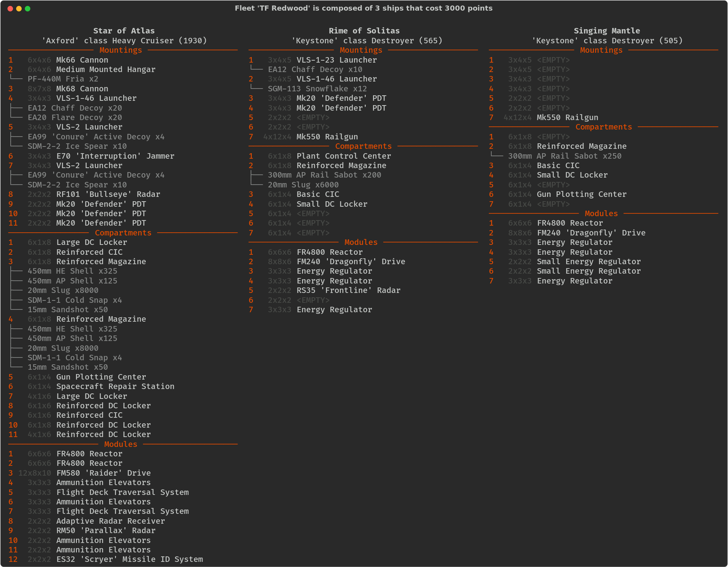Select the ES32 'Scryer' Missile ID System
The image size is (728, 567).
129,559
